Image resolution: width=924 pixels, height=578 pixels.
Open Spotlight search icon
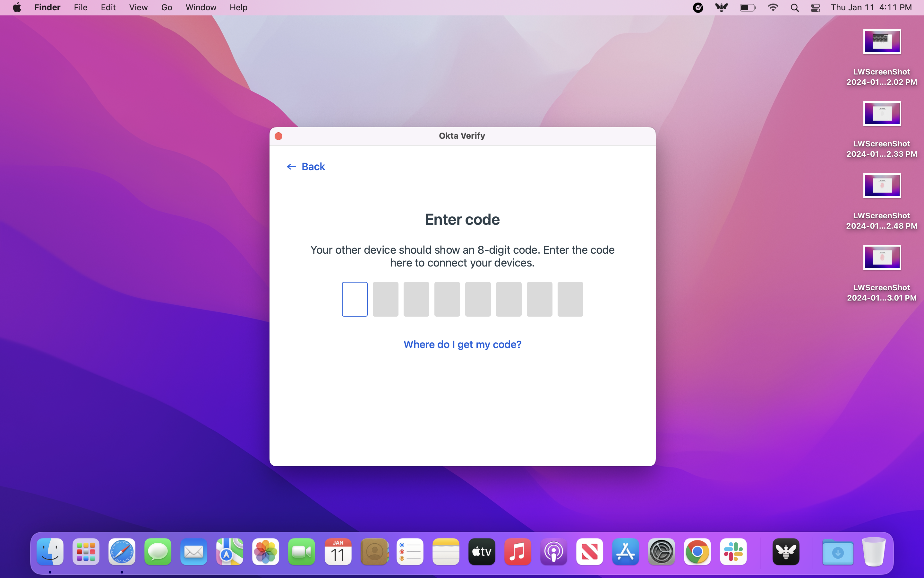point(795,8)
